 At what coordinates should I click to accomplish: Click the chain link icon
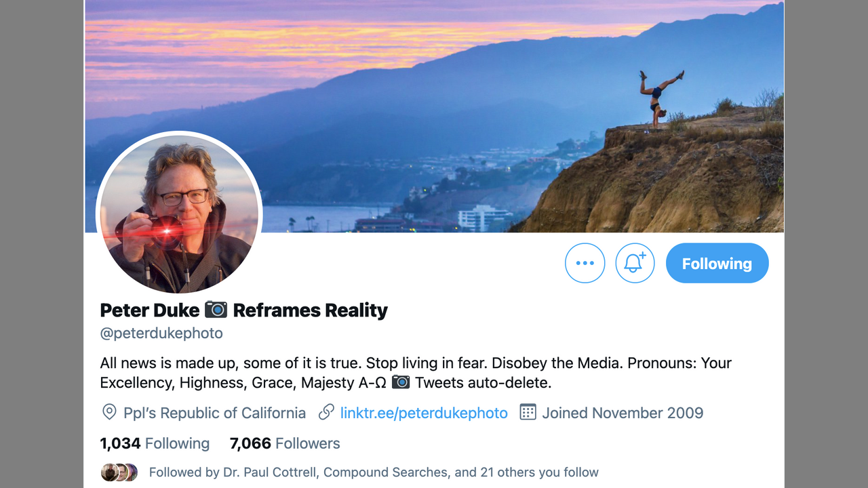(x=326, y=412)
